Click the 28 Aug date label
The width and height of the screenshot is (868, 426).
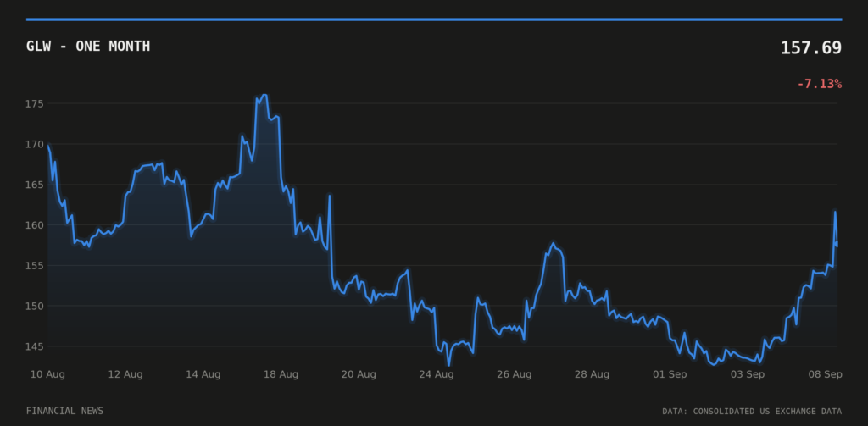click(592, 374)
